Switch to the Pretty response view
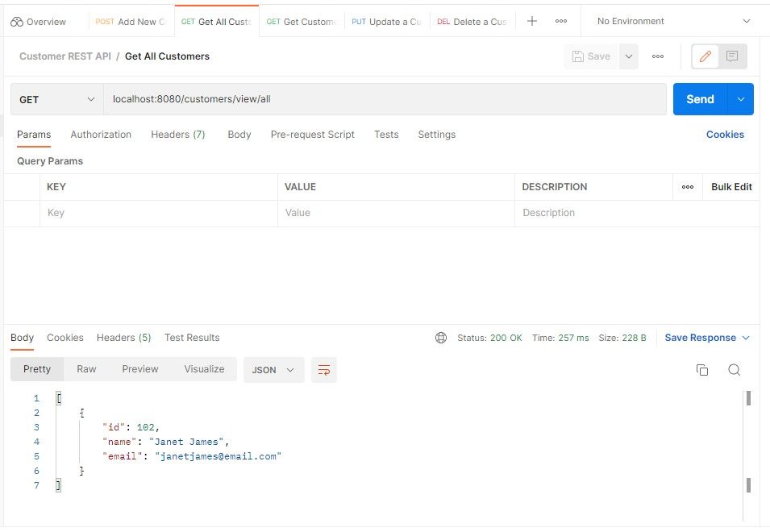 coord(36,368)
